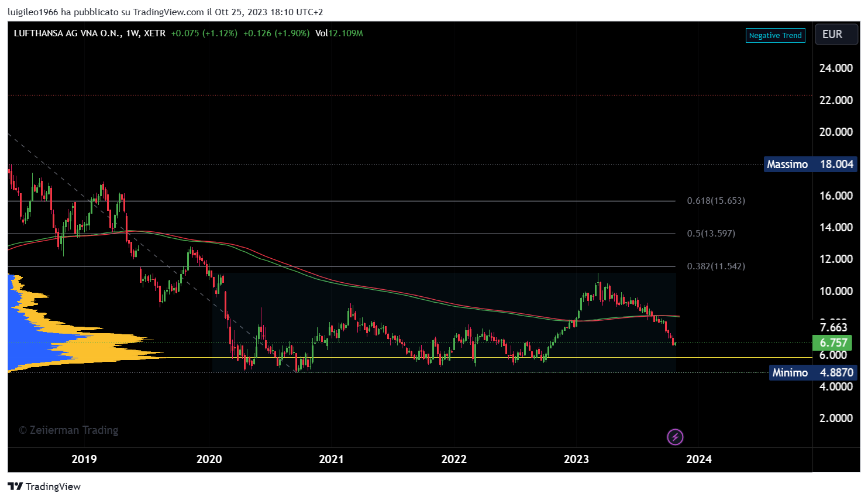868x500 pixels.
Task: Click the 7.663 price label on the axis
Action: 833,327
